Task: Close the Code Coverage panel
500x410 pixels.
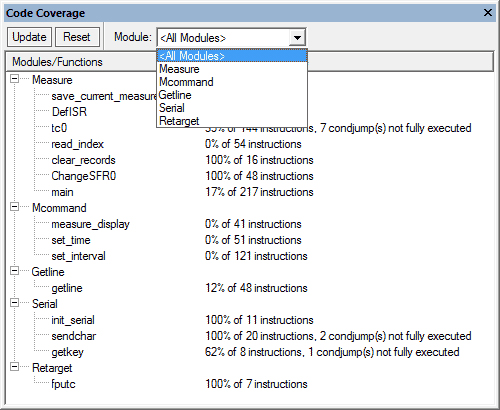Action: click(x=488, y=13)
